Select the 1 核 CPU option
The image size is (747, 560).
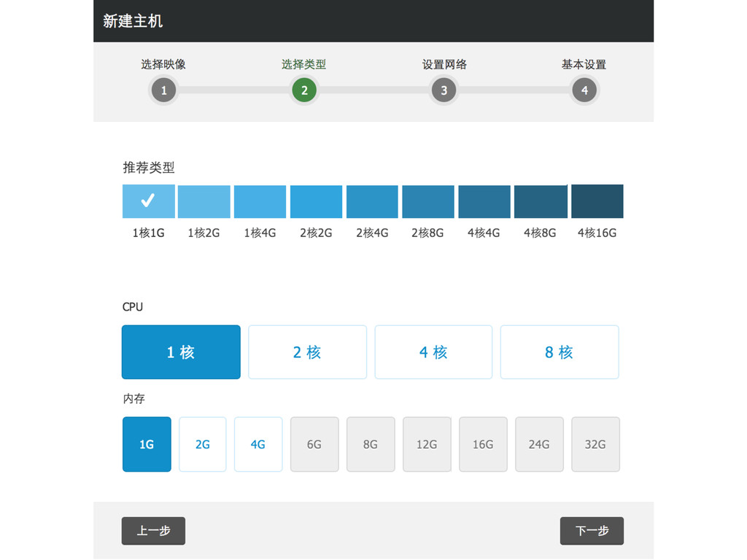click(181, 352)
